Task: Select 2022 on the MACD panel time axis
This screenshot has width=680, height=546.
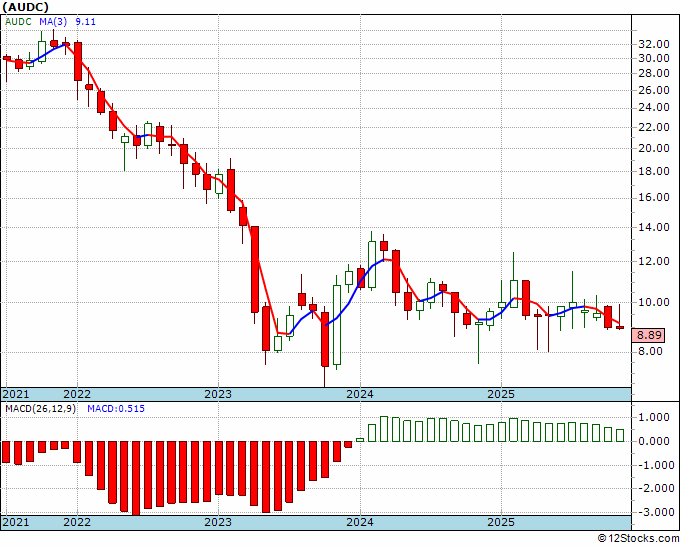Action: (77, 522)
